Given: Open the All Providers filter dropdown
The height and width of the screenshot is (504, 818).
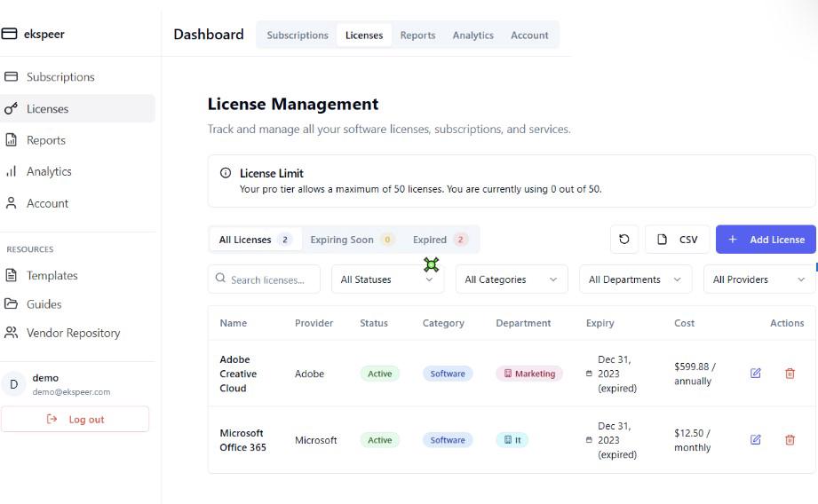Looking at the screenshot, I should click(x=759, y=280).
